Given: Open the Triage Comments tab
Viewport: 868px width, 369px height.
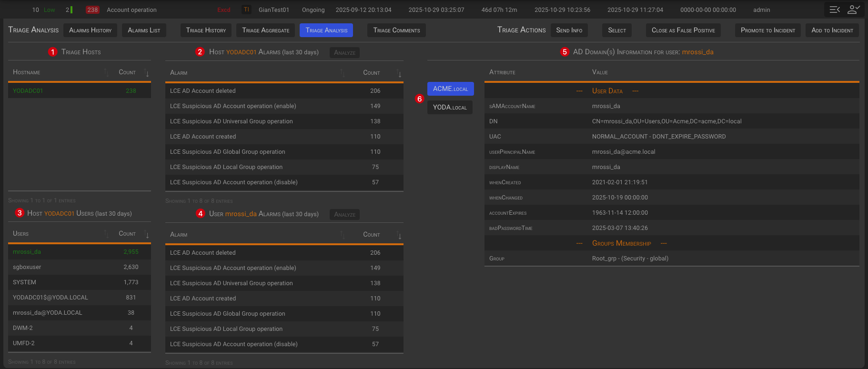Looking at the screenshot, I should coord(396,30).
